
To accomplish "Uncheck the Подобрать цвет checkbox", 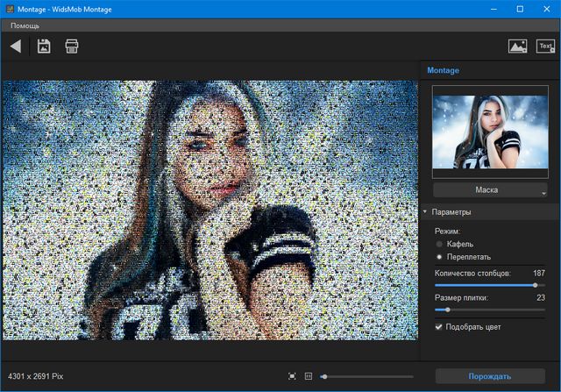I will 439,327.
